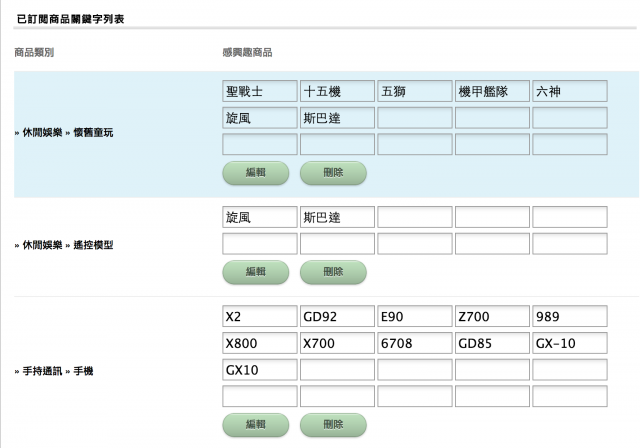Click the empty field right of GX10
Viewport: 640px width, 448px height.
[x=337, y=370]
